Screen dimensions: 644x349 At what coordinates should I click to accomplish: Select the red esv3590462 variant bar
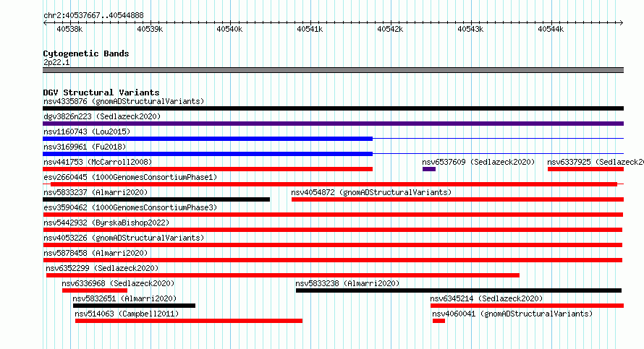[x=333, y=215]
